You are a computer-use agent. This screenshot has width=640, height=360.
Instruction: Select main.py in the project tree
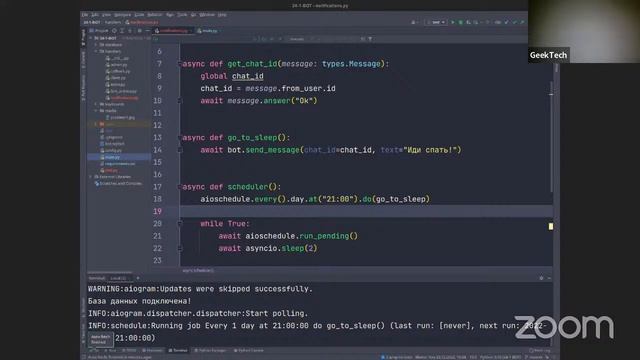(x=110, y=157)
